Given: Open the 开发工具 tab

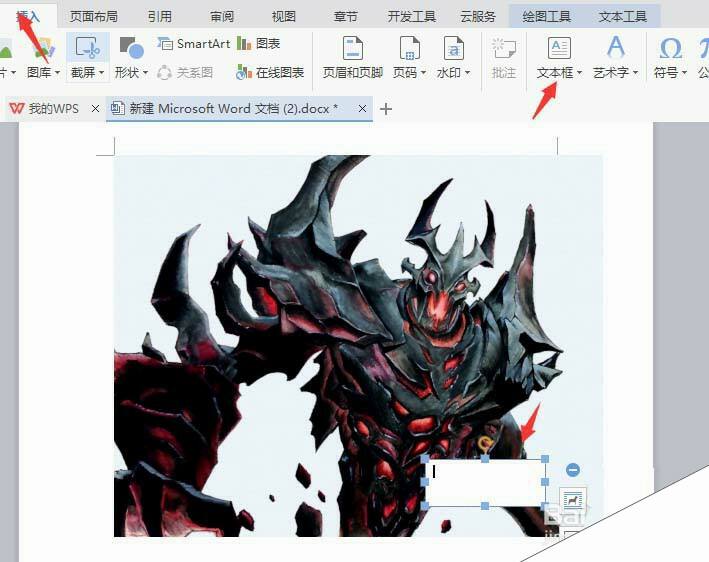Looking at the screenshot, I should tap(411, 17).
